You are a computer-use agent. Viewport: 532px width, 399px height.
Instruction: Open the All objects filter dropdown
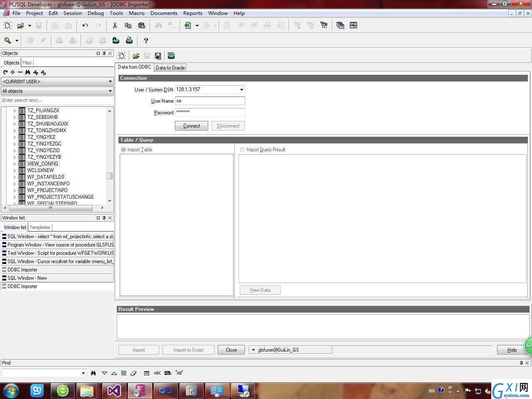(110, 91)
